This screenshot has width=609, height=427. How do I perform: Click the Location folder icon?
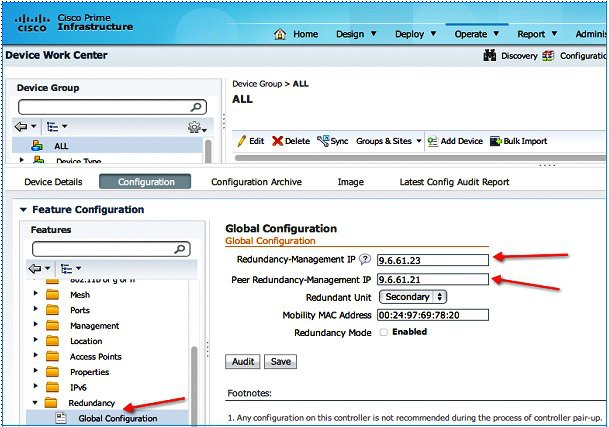tap(52, 341)
